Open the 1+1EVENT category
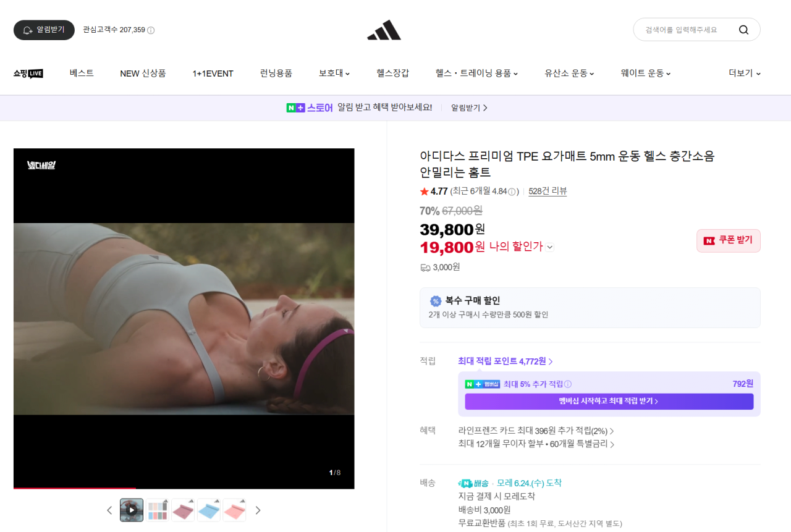This screenshot has height=532, width=791. coord(213,74)
